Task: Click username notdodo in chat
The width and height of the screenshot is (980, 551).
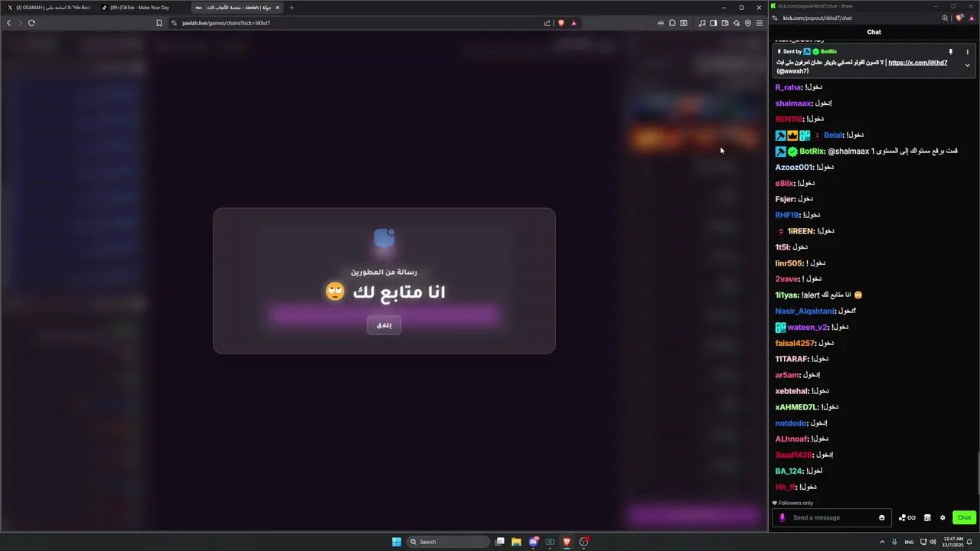Action: coord(791,423)
